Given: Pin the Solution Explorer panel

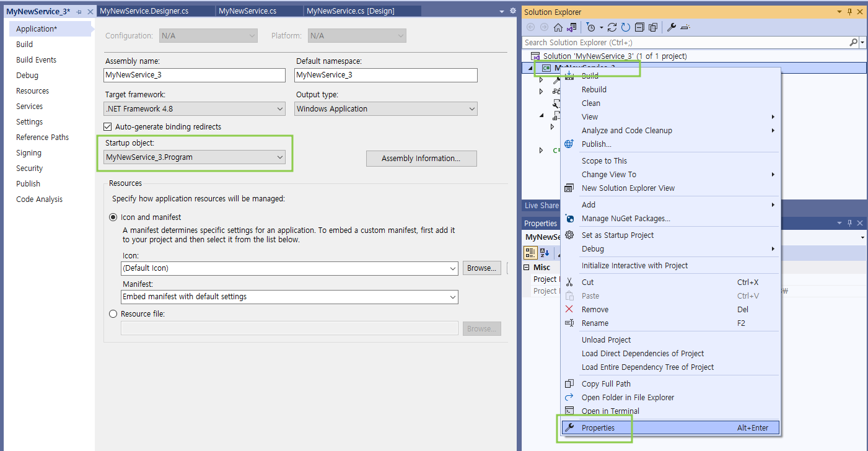Looking at the screenshot, I should 849,12.
